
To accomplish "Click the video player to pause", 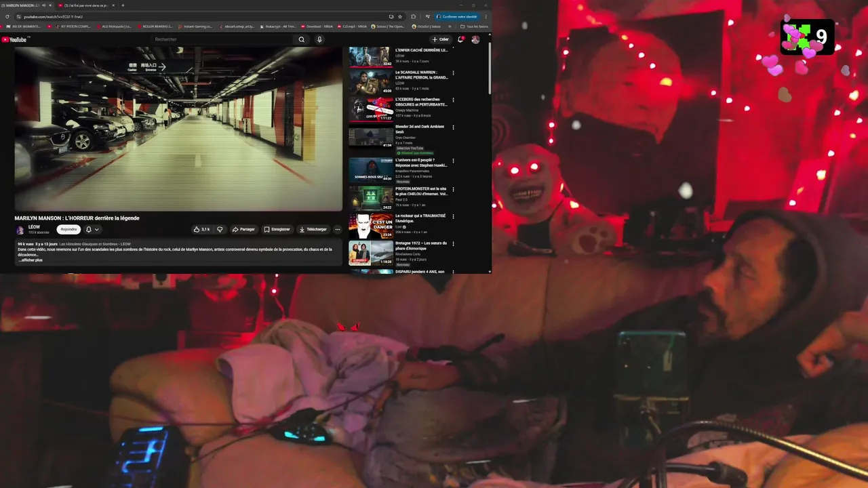I will (x=178, y=129).
